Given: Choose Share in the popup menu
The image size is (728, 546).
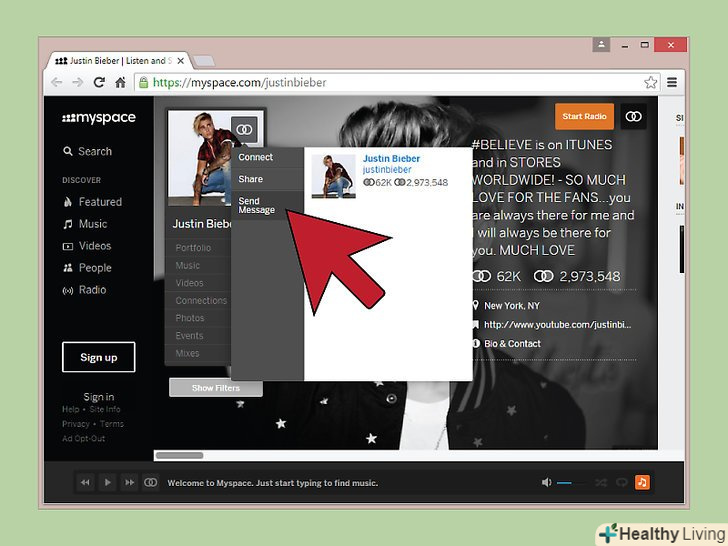Looking at the screenshot, I should 267,179.
